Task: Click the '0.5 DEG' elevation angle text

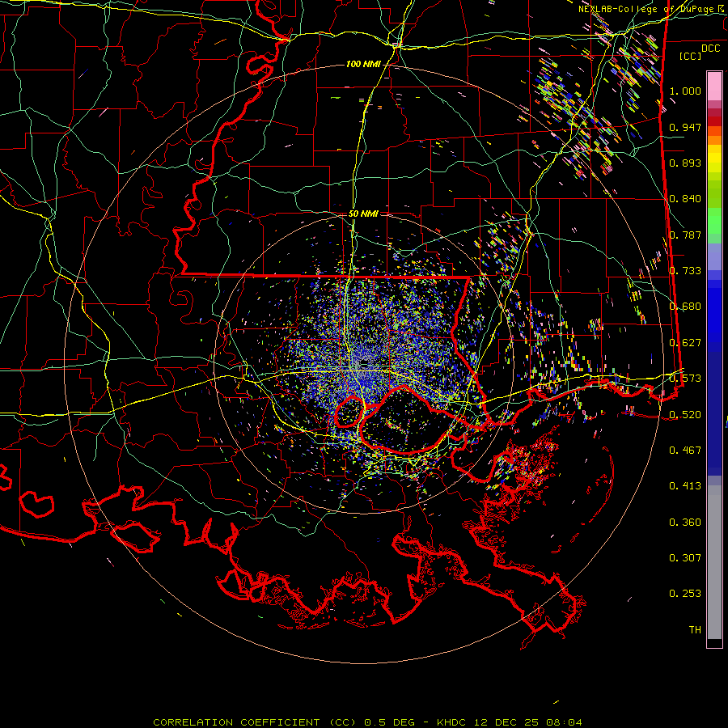Action: click(x=389, y=722)
